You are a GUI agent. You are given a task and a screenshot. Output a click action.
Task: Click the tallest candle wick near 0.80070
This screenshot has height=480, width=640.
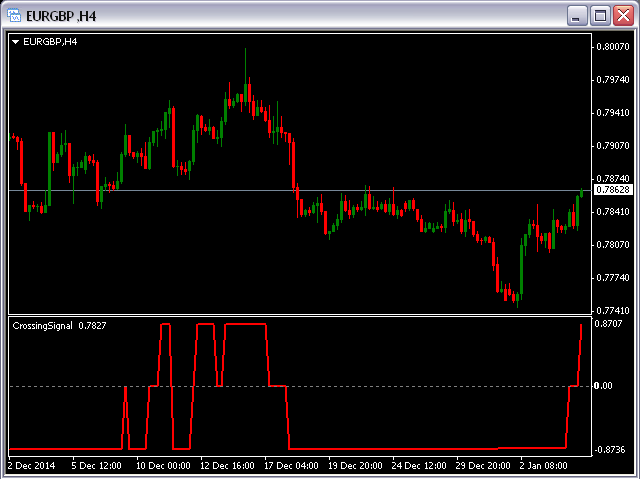pos(245,65)
